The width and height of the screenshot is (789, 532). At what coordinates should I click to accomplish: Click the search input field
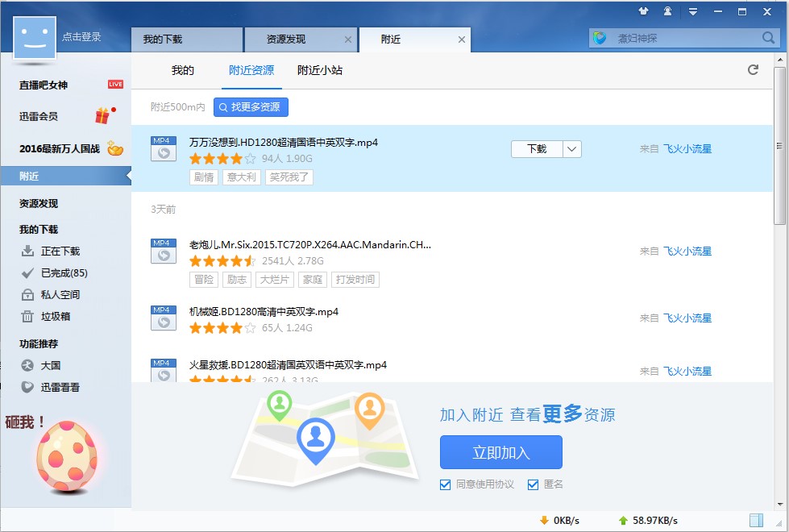point(685,38)
